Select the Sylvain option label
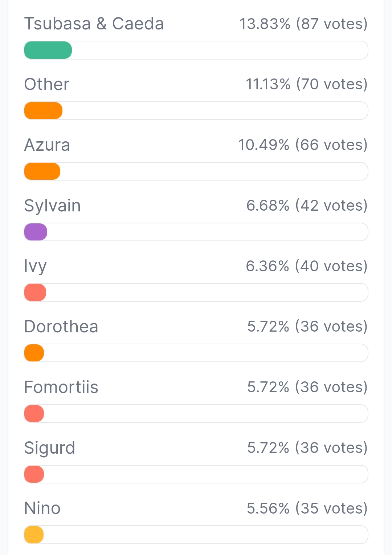 coord(53,206)
